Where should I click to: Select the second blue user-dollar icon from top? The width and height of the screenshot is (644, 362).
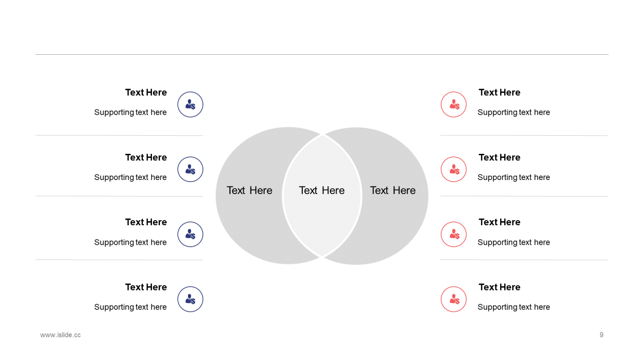point(190,169)
